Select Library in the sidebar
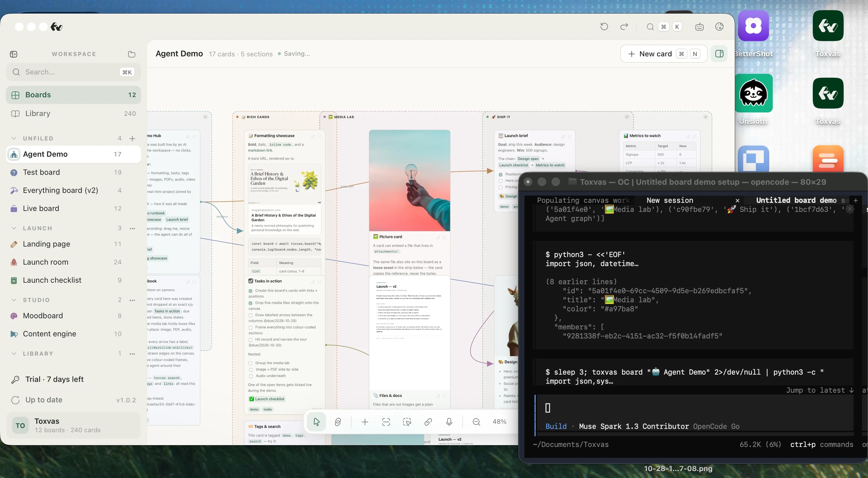Screen dimensions: 868x478 [x=74, y=114]
